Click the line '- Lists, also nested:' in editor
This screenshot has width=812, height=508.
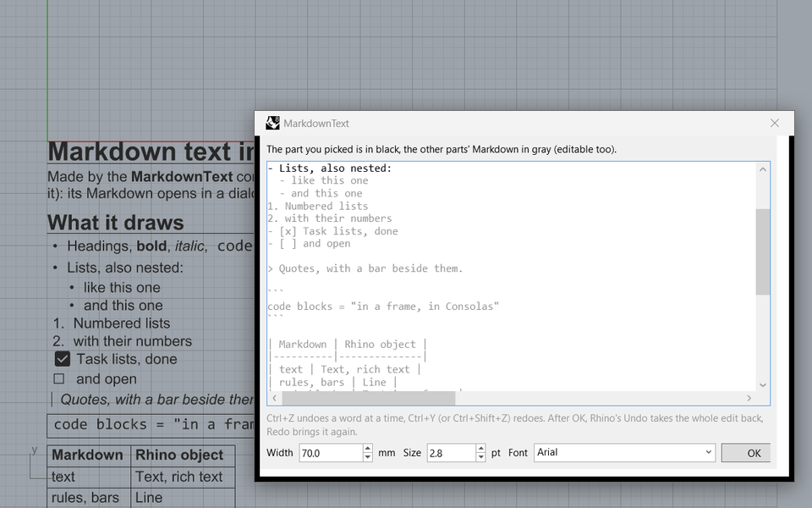pyautogui.click(x=330, y=168)
